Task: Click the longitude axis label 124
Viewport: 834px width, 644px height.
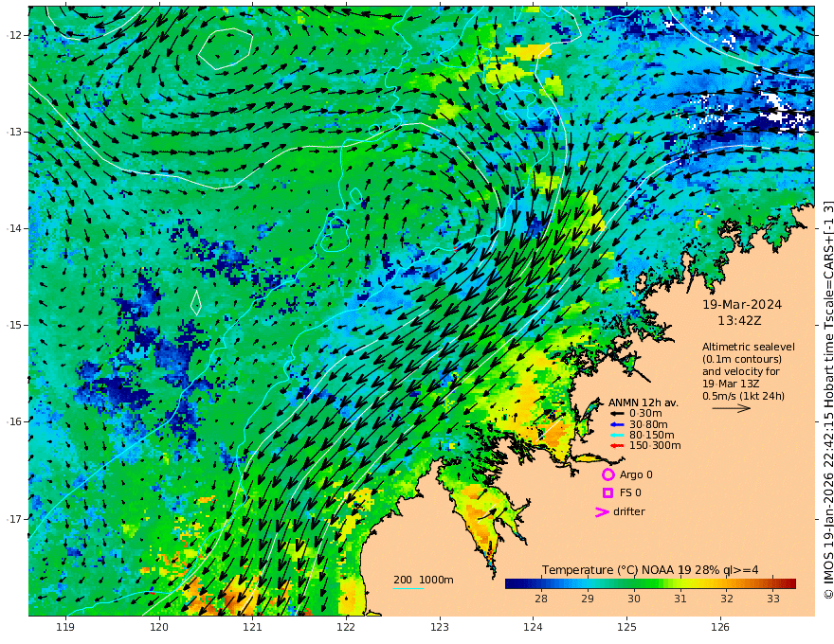Action: tap(533, 628)
